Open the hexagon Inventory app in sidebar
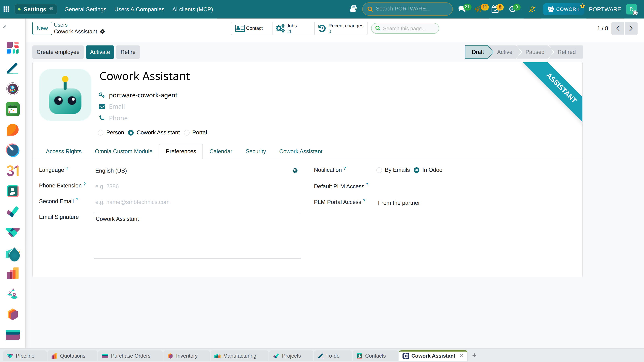 coord(12,314)
